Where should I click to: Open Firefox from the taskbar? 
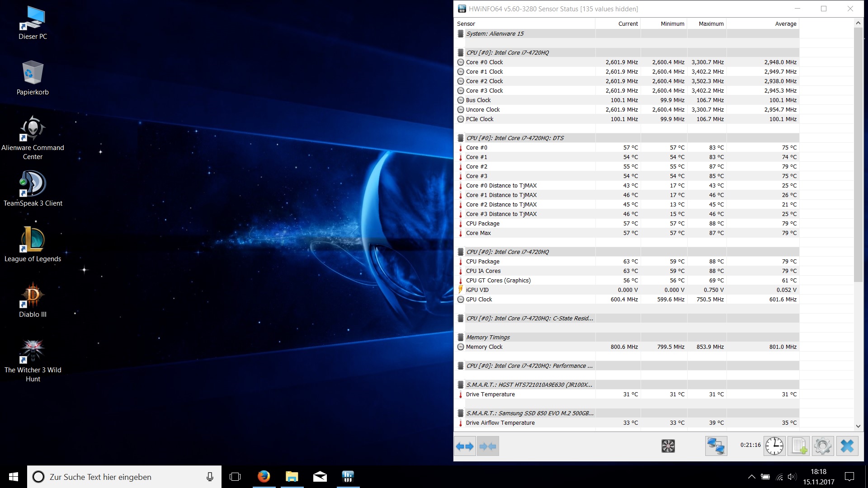point(264,477)
